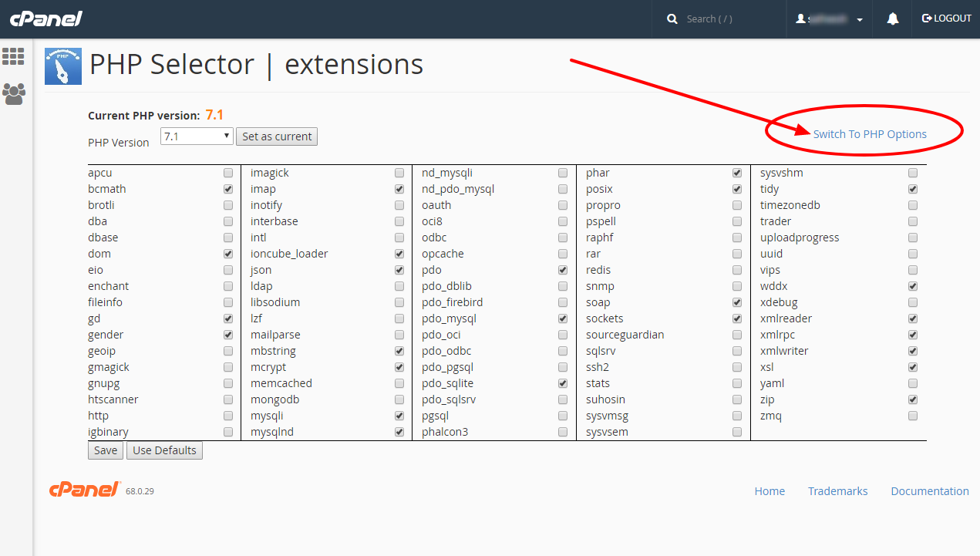Screen dimensions: 980x556
Task: Uncheck the zip extension checkbox
Action: [913, 399]
